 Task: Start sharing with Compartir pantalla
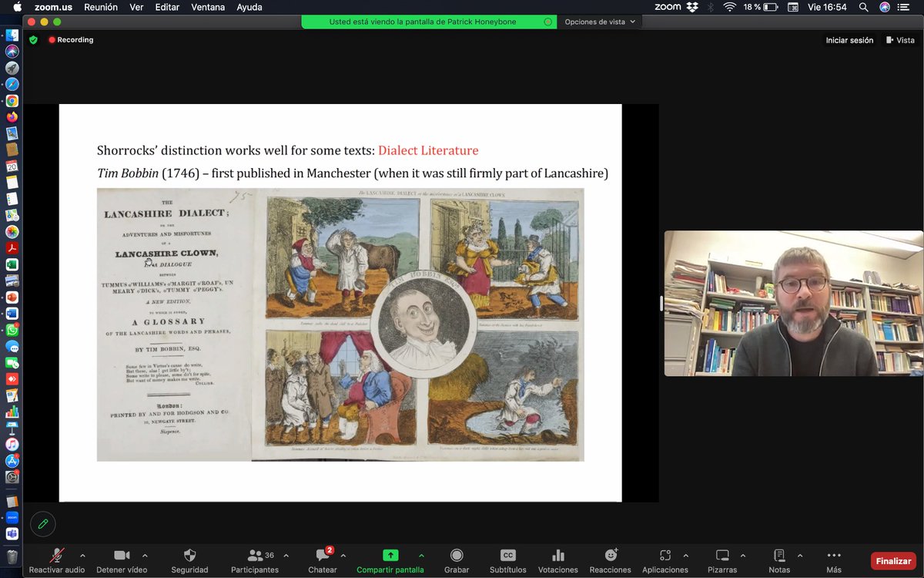pos(390,561)
